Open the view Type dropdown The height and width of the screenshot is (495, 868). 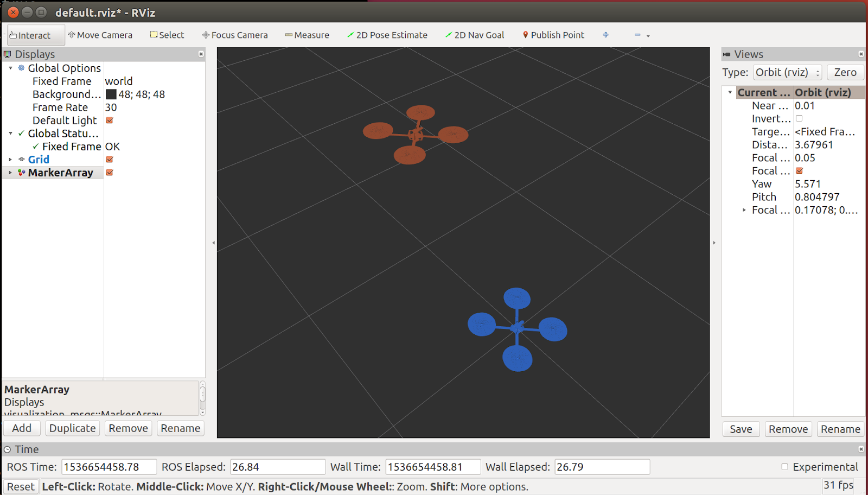[787, 73]
